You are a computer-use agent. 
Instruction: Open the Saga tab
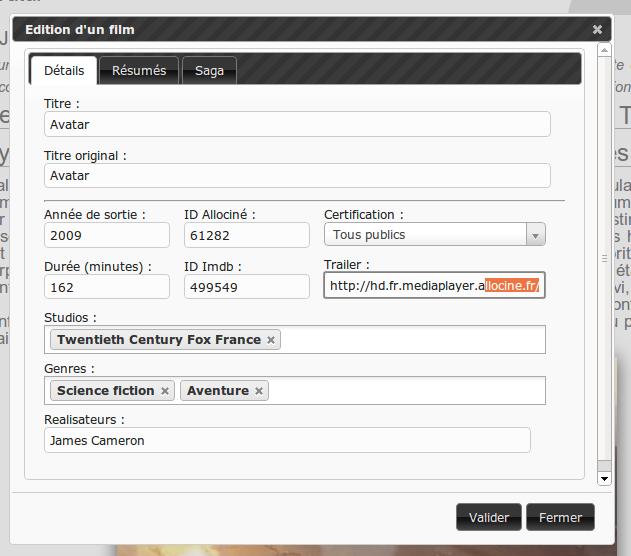point(209,70)
